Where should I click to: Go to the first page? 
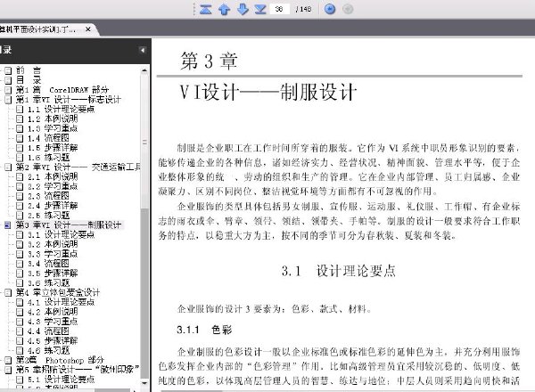[205, 9]
